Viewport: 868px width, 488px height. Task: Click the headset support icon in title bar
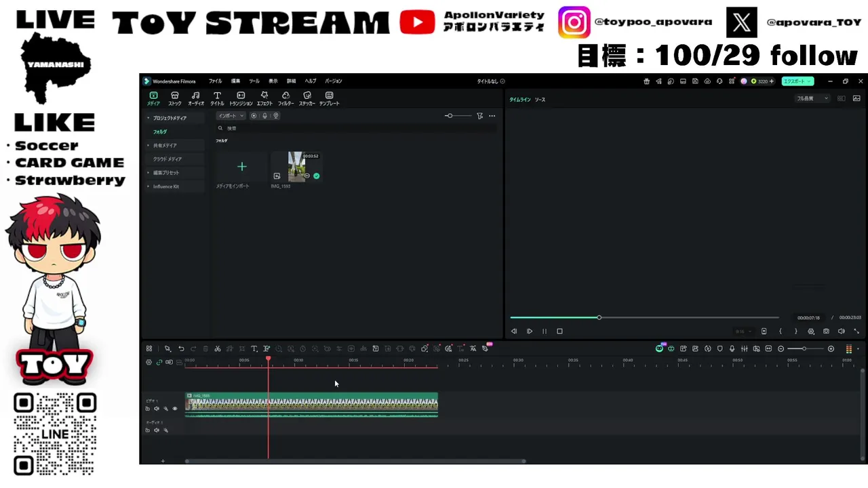coord(719,81)
